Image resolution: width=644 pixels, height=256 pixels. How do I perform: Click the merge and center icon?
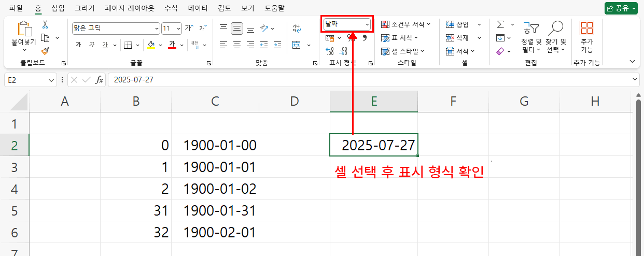(x=297, y=45)
